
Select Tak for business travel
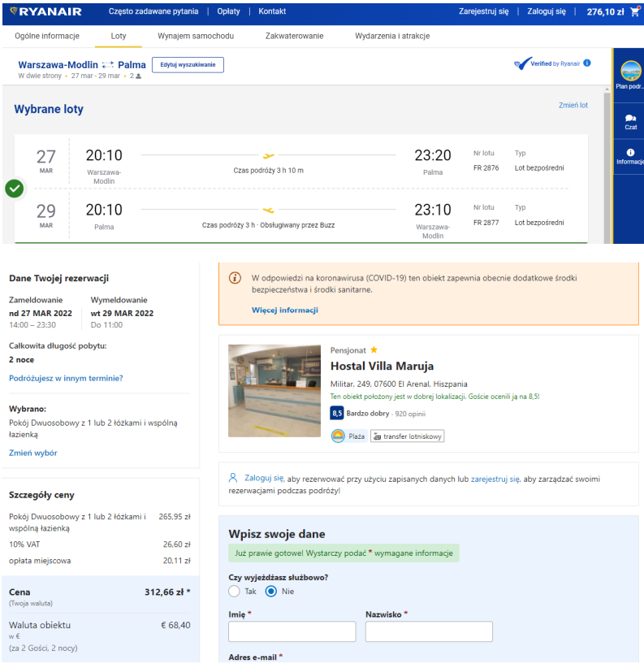(234, 591)
